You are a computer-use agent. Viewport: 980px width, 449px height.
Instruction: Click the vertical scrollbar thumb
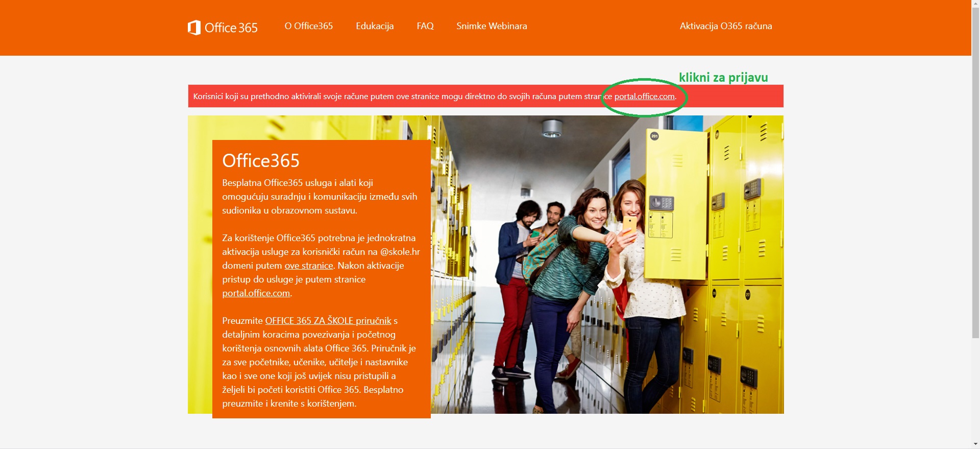point(975,174)
